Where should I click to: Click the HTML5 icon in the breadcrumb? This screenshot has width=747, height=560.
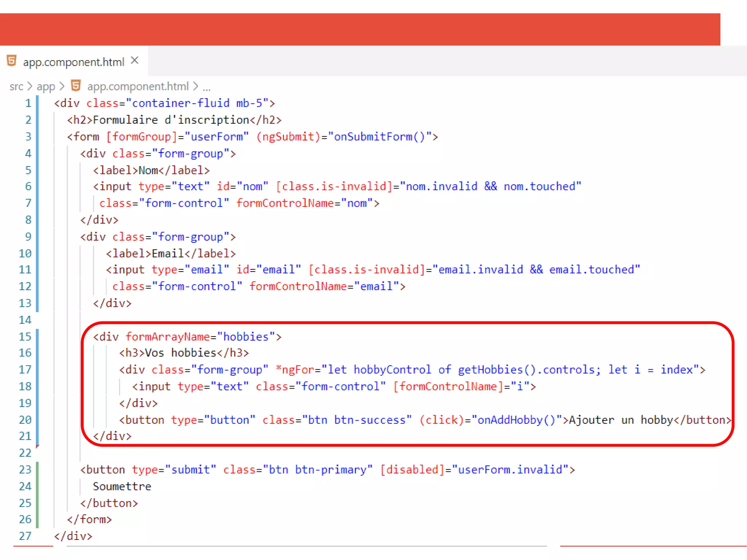click(x=76, y=86)
